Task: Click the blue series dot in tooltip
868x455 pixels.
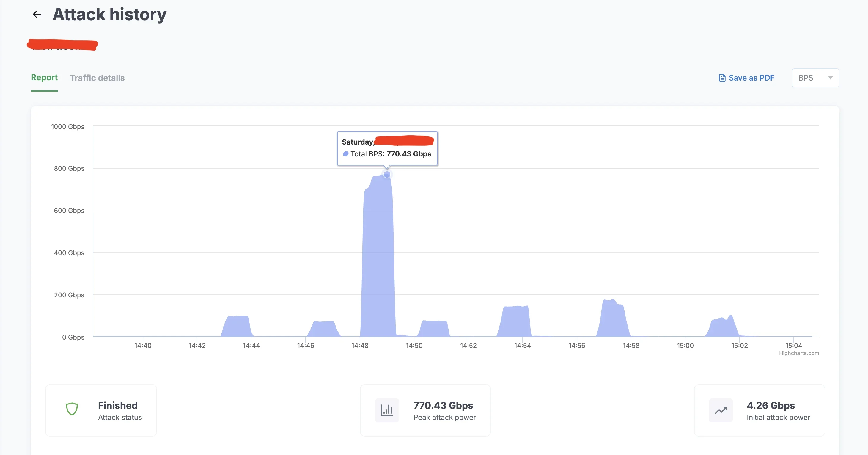Action: click(345, 154)
